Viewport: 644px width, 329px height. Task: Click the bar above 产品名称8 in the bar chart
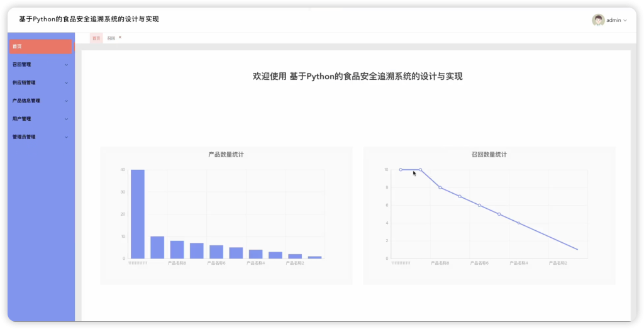pos(177,249)
